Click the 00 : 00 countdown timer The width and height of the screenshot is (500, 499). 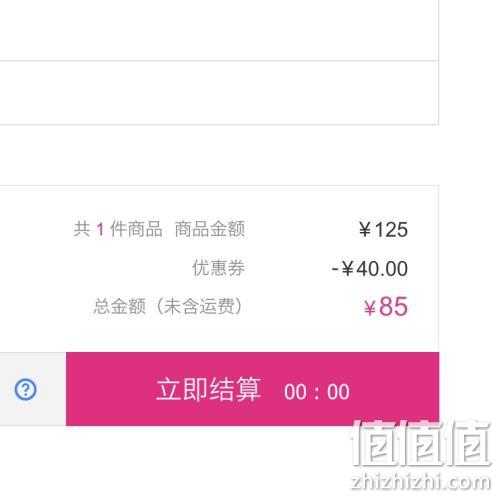(x=317, y=391)
